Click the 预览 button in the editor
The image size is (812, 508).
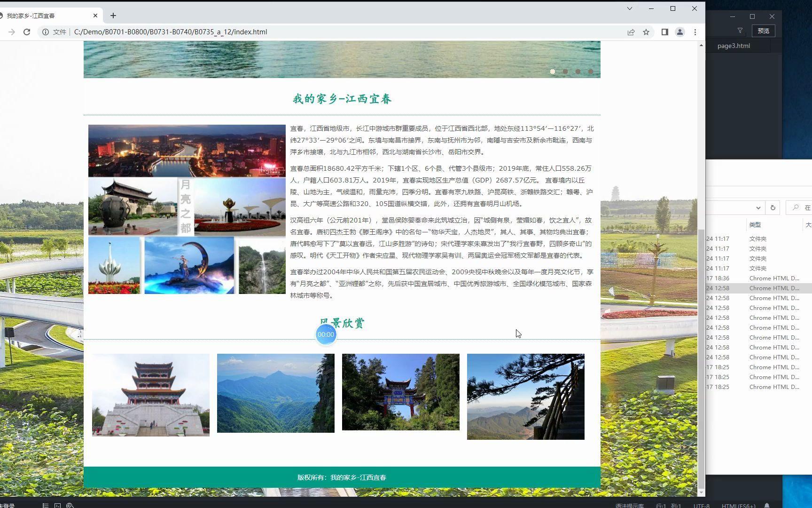coord(764,31)
